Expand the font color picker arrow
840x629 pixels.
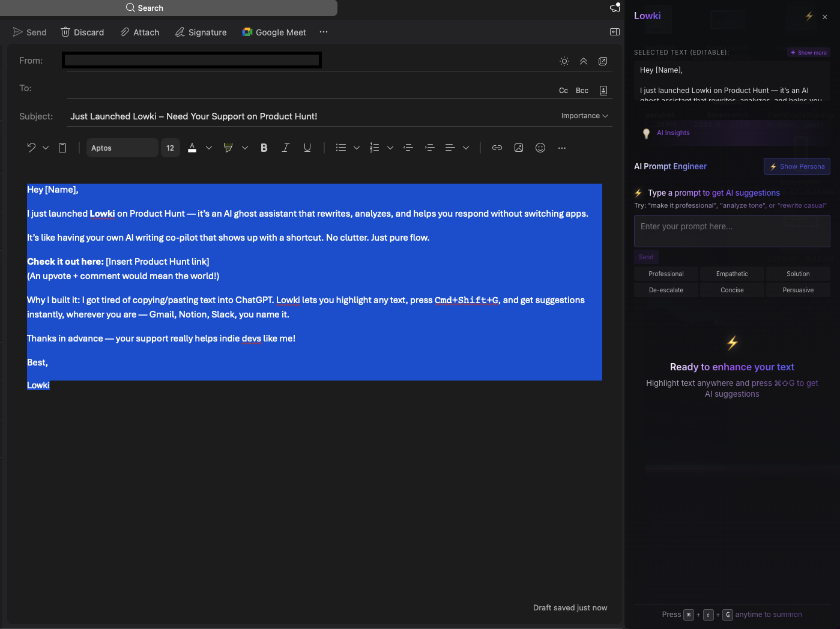tap(209, 148)
